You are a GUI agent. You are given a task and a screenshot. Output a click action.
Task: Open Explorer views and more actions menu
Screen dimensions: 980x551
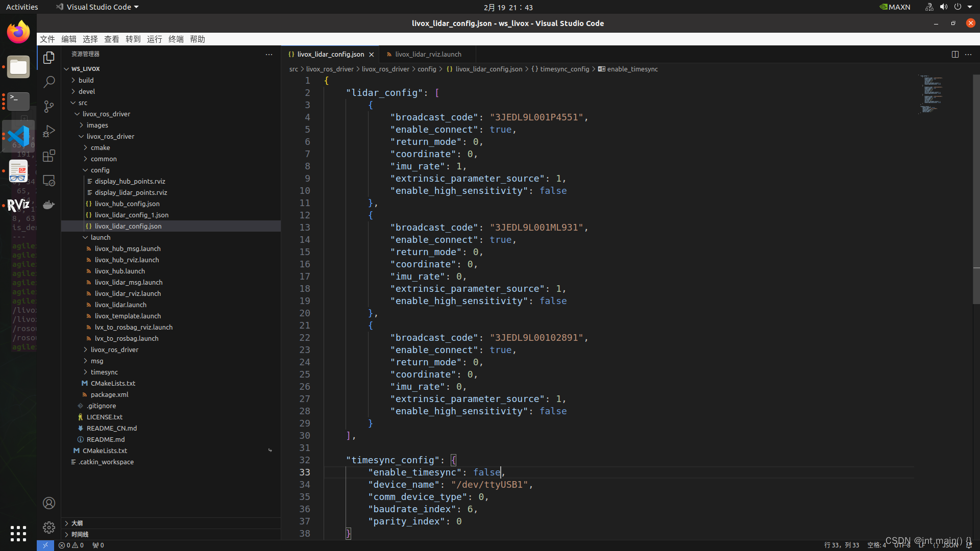coord(269,54)
